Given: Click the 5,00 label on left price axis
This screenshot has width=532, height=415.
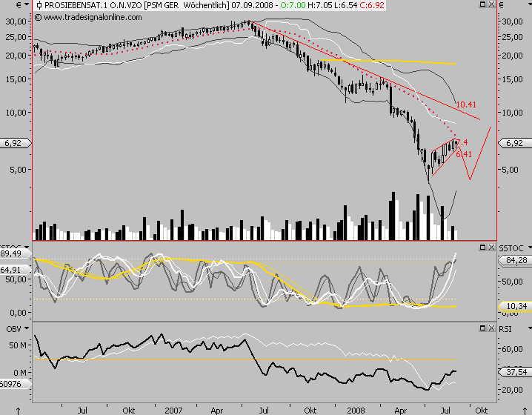Looking at the screenshot, I should click(18, 169).
